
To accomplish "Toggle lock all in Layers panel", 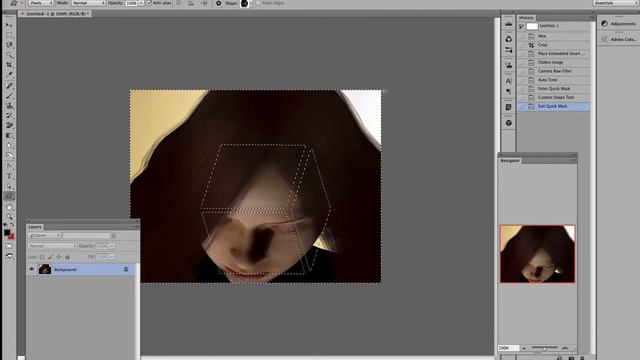I will (x=67, y=257).
